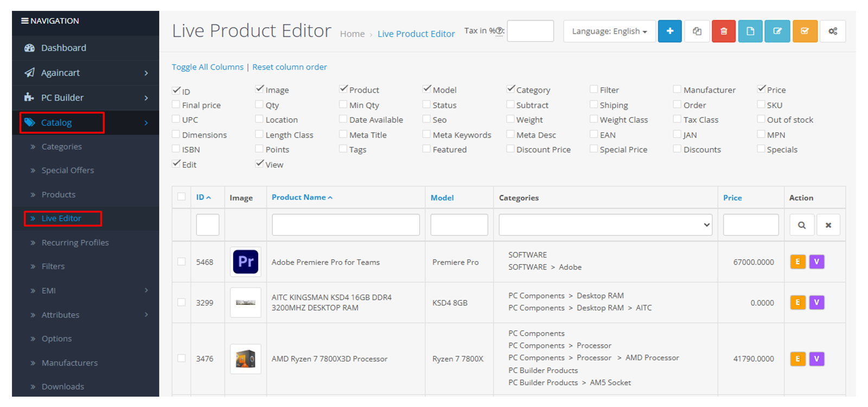Click Toggle All Columns link

[208, 67]
